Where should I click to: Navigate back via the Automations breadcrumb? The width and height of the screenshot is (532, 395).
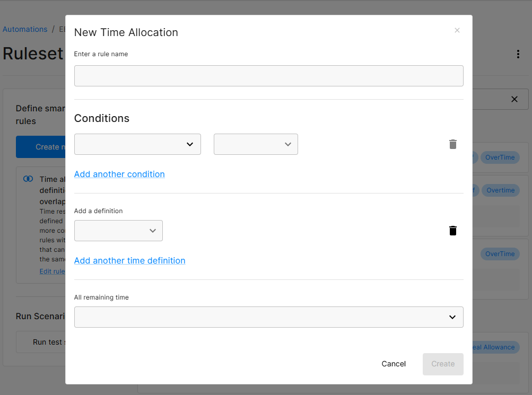[x=25, y=29]
